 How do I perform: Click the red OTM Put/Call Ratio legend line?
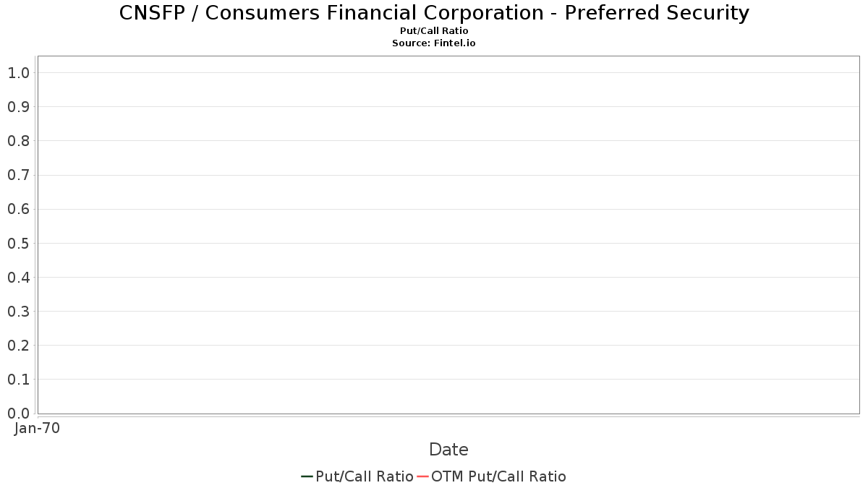[x=423, y=476]
